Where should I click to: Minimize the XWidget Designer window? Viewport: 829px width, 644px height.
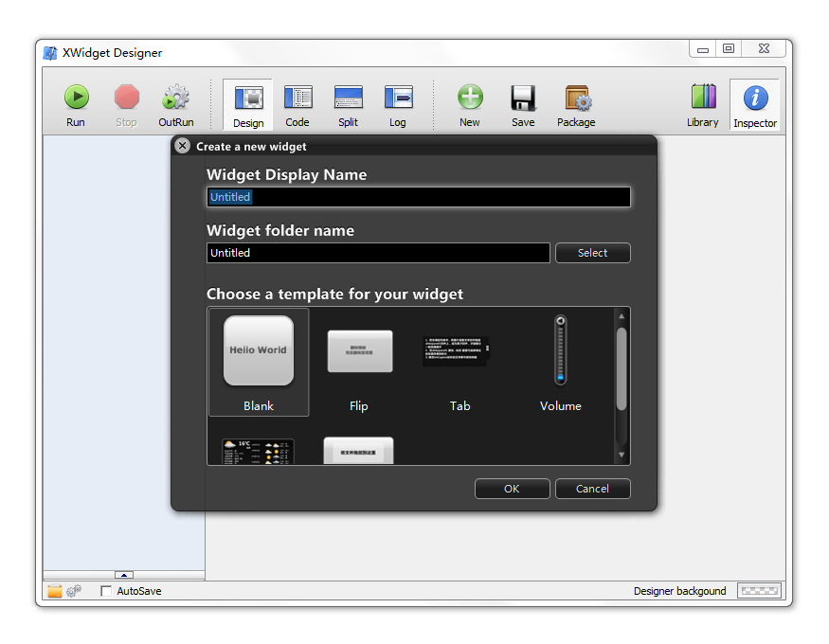point(703,49)
